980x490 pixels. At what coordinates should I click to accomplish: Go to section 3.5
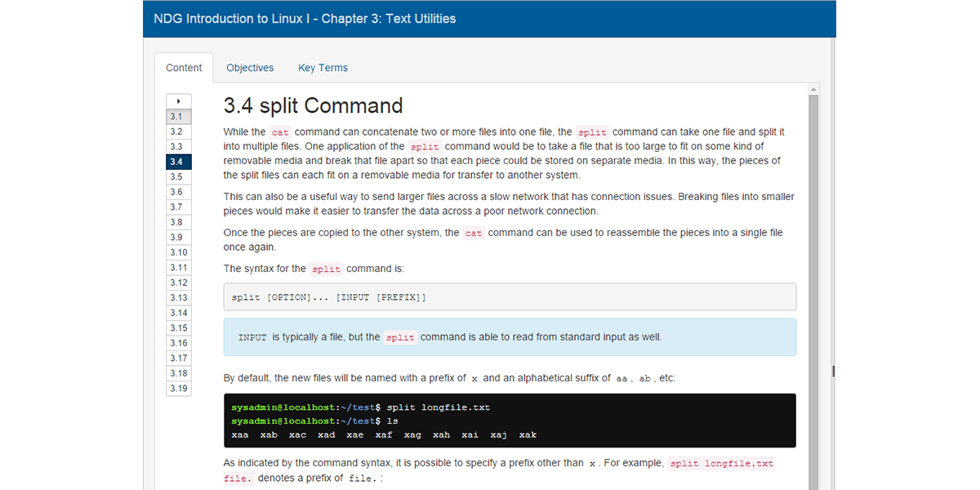[x=179, y=177]
